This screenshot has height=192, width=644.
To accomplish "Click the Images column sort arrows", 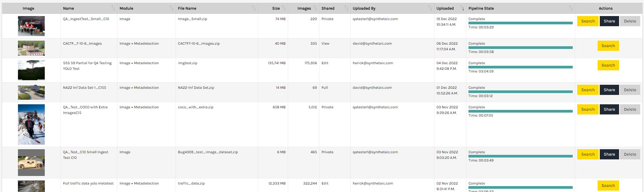I will coord(315,8).
